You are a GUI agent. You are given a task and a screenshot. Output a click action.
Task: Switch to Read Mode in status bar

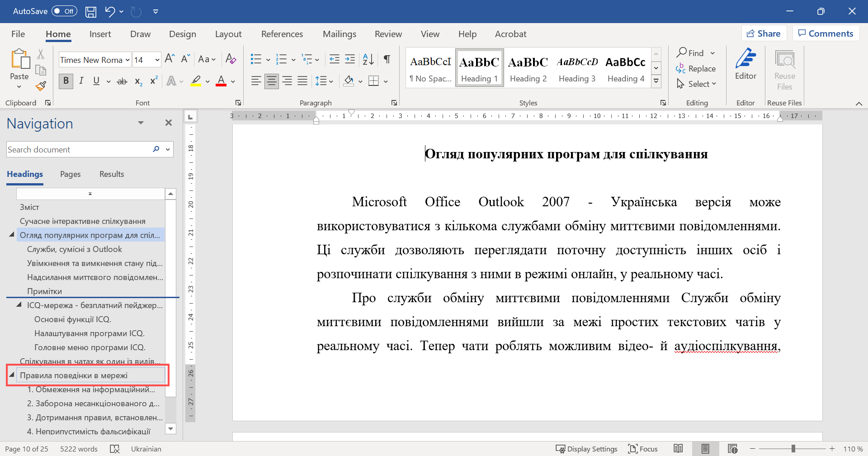678,448
